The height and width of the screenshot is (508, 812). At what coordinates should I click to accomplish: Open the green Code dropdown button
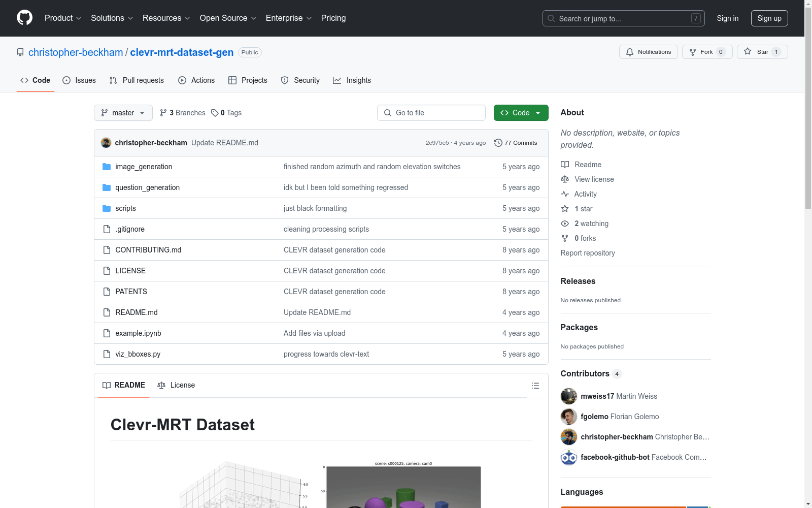(x=521, y=113)
